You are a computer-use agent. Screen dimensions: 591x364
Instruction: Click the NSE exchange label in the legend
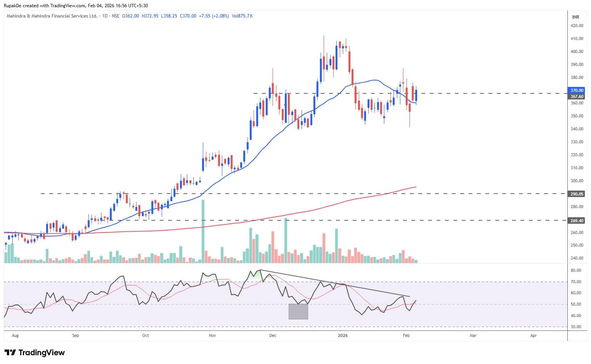tap(116, 16)
